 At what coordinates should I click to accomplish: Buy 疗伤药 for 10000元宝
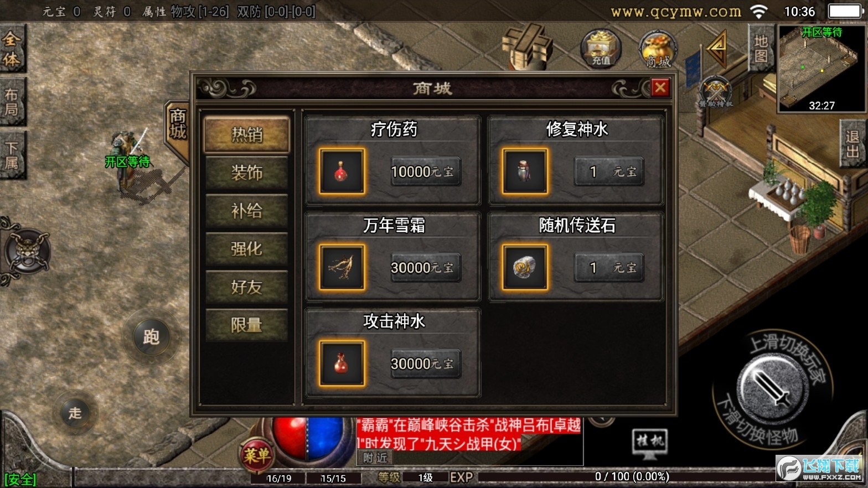[425, 172]
